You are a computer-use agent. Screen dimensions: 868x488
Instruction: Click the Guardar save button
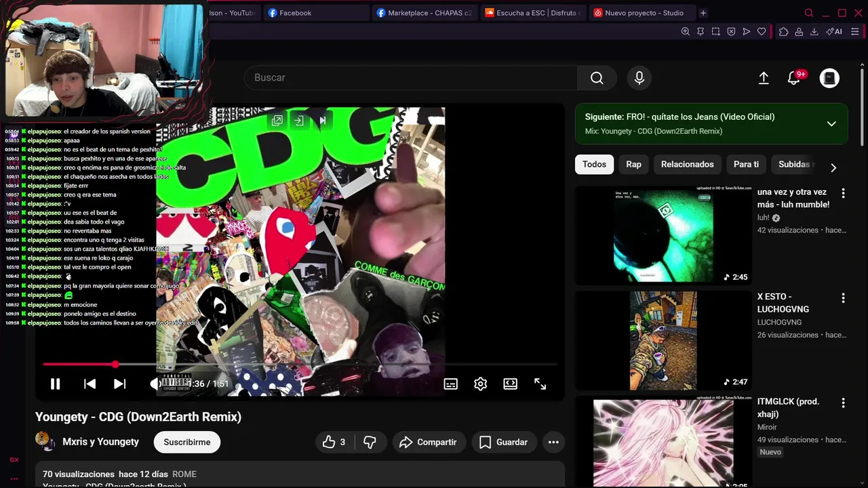coord(504,442)
